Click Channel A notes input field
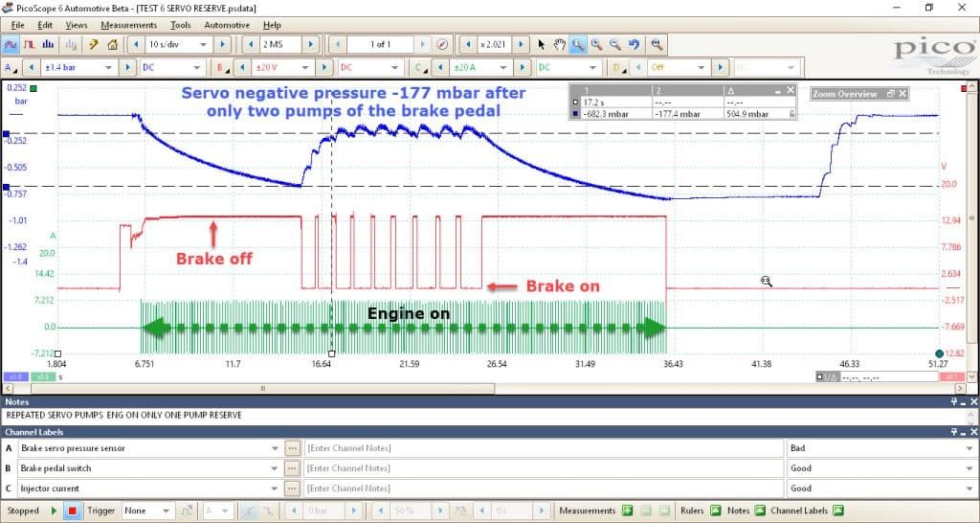Image resolution: width=980 pixels, height=523 pixels. click(544, 448)
